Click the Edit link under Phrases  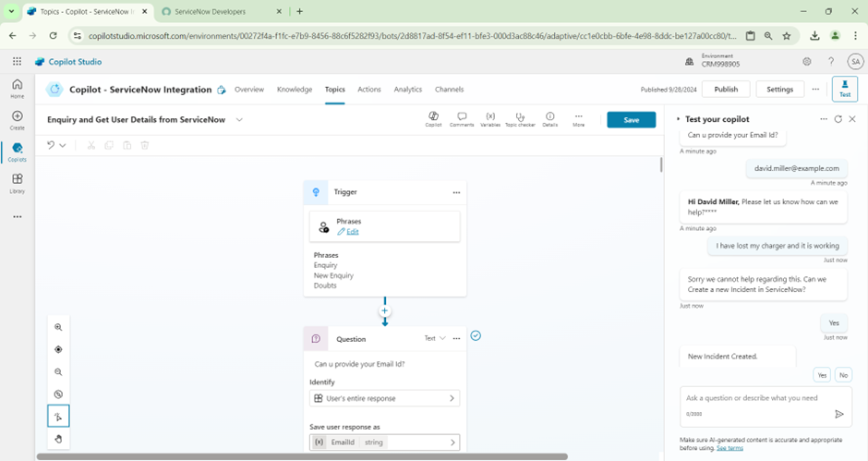[352, 232]
